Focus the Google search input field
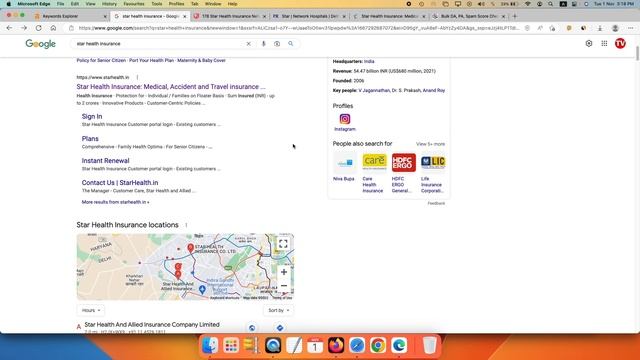 click(x=159, y=44)
